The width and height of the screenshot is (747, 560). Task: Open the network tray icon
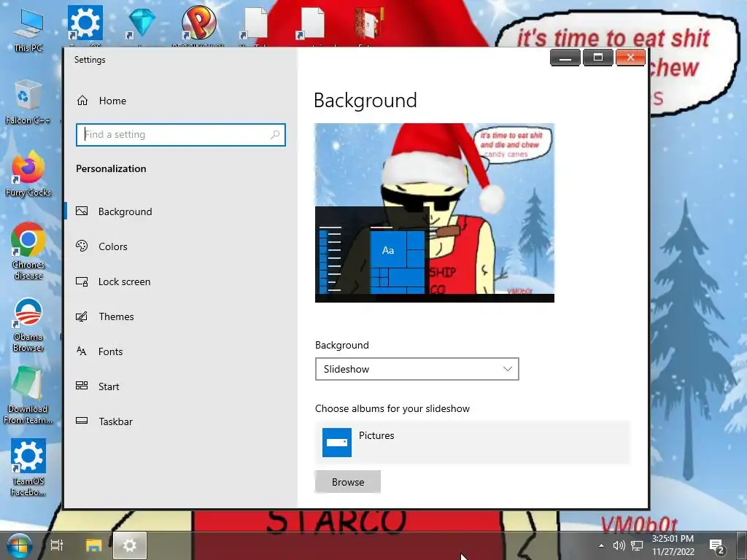637,545
